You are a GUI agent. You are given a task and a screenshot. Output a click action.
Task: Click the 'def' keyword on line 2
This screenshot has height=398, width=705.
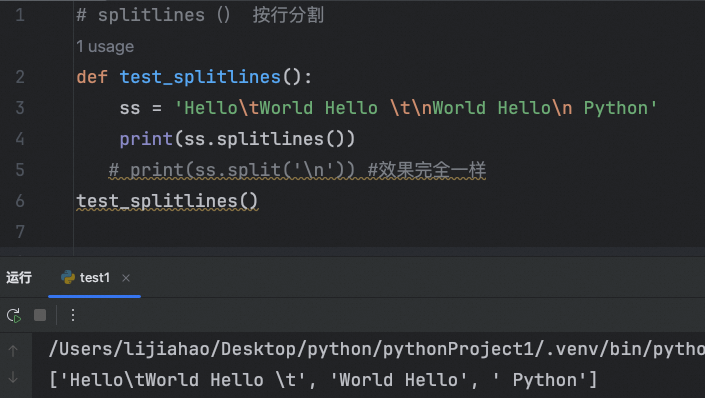pyautogui.click(x=92, y=77)
